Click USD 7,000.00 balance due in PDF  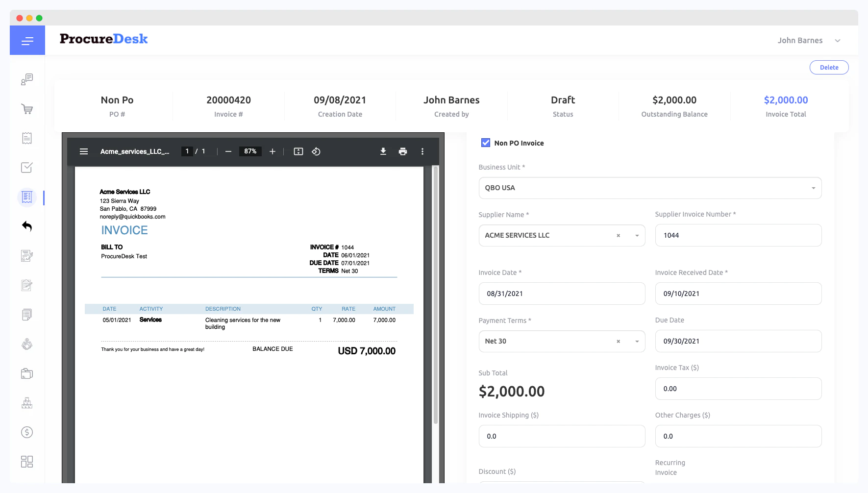(367, 351)
